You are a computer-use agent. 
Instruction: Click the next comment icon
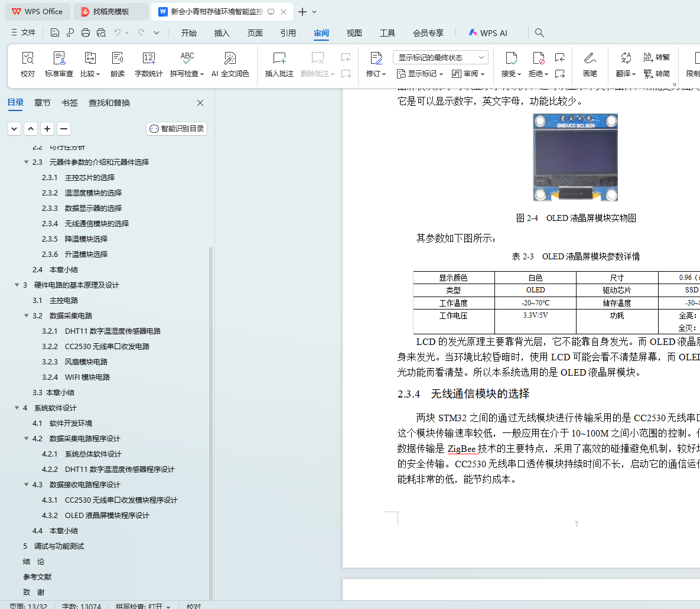point(346,74)
